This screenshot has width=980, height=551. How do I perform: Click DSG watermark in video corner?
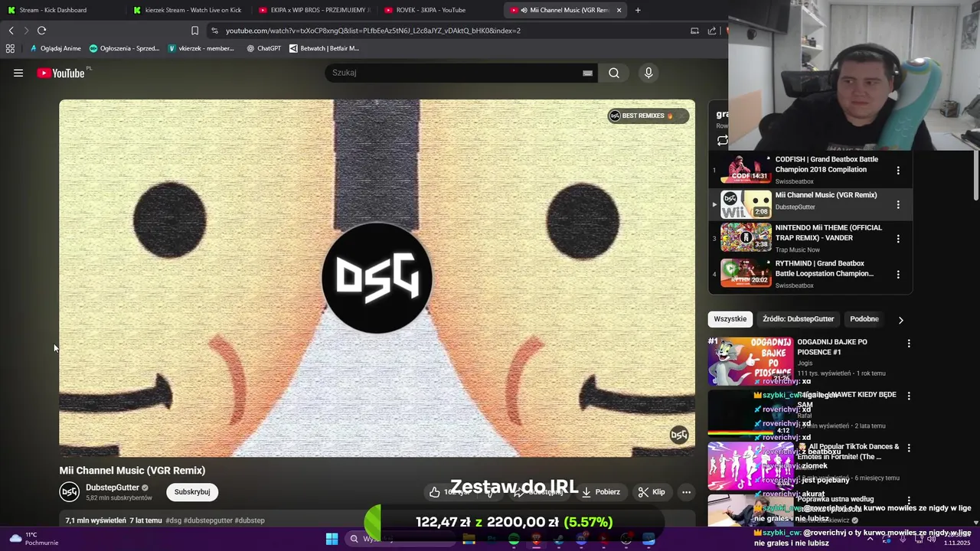coord(678,435)
